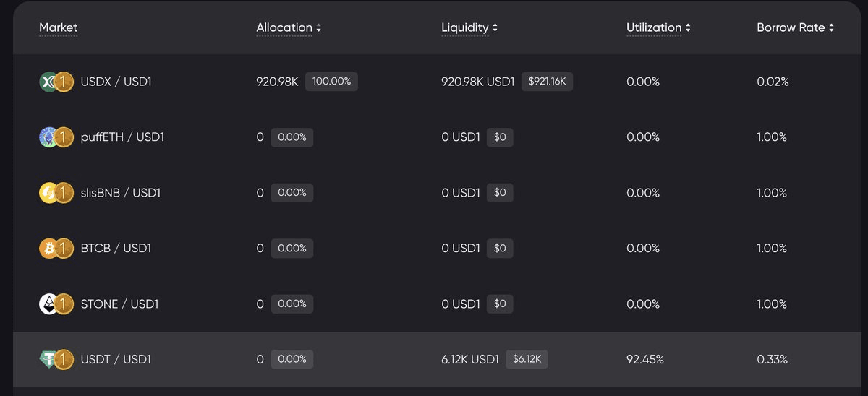Viewport: 868px width, 396px height.
Task: Click the $921.16K liquidity badge
Action: coord(547,82)
